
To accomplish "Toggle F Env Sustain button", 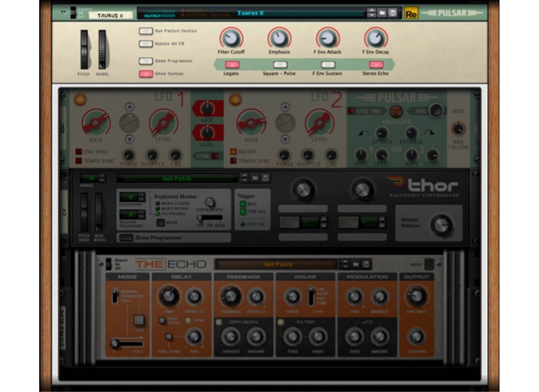I will pyautogui.click(x=328, y=65).
